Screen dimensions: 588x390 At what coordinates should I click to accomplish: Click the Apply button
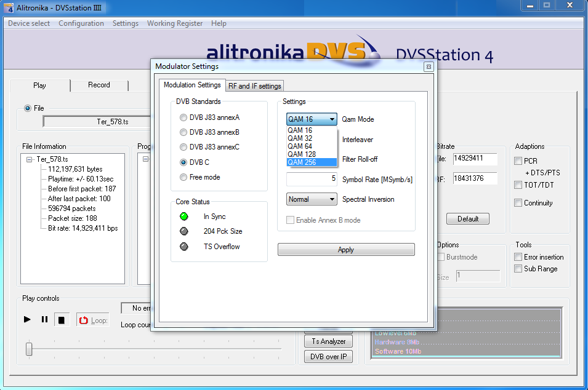[x=345, y=250]
